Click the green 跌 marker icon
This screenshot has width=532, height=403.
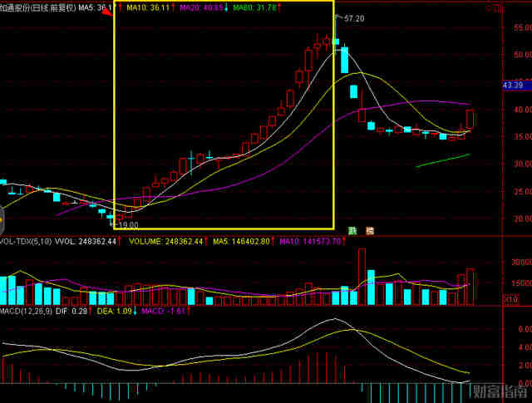[352, 231]
